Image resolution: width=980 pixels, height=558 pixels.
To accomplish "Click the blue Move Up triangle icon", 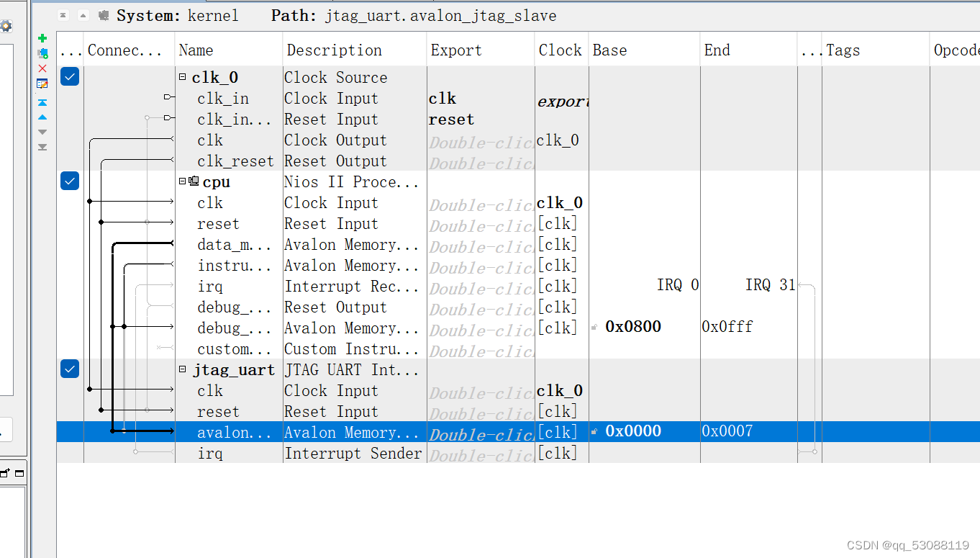I will click(42, 117).
